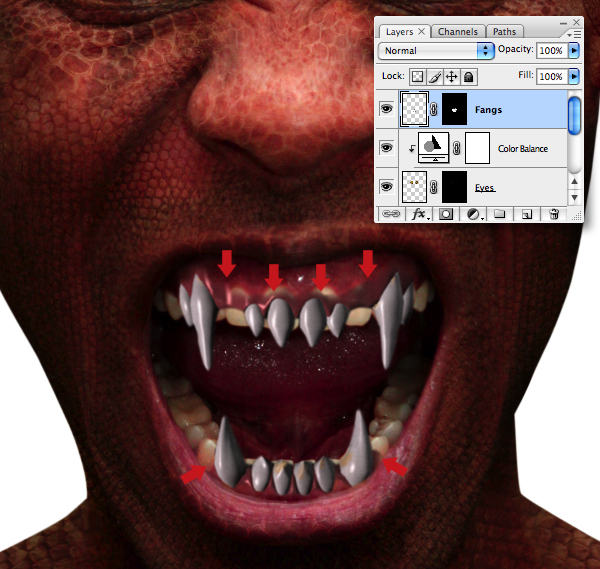Viewport: 600px width, 569px height.
Task: Lock transparent pixels
Action: tap(417, 77)
